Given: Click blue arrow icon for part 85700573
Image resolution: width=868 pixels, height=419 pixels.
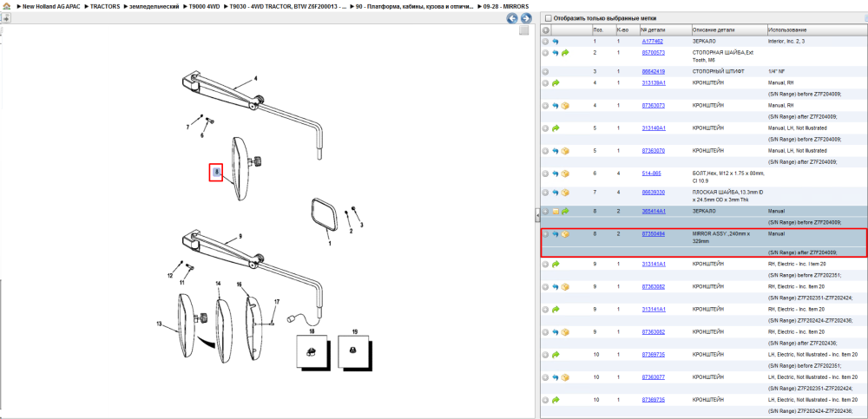Looking at the screenshot, I should click(556, 53).
